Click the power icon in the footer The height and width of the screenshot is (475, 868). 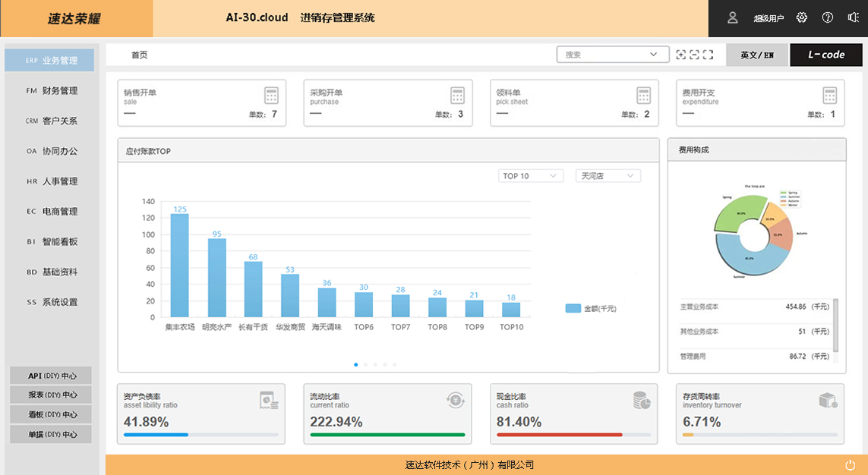850,464
